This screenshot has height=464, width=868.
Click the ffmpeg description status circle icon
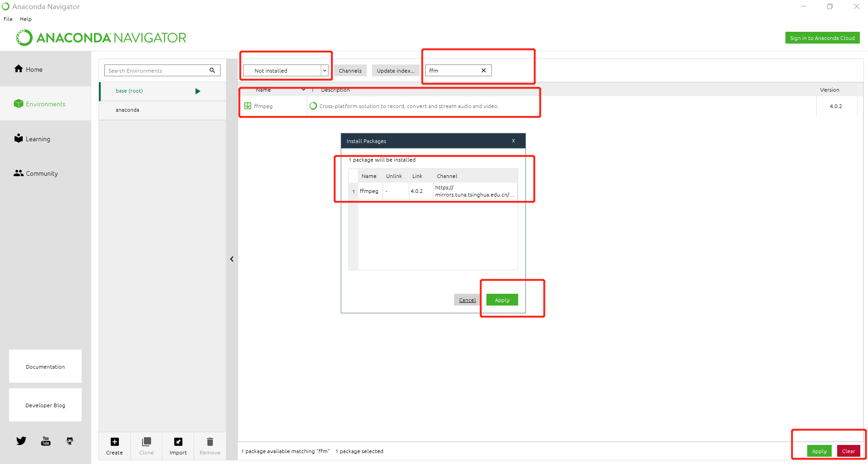[313, 106]
